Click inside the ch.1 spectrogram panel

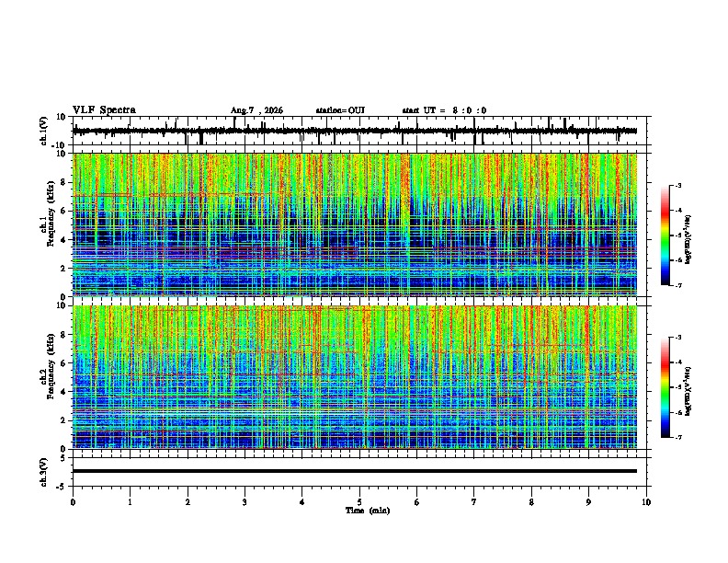point(355,224)
